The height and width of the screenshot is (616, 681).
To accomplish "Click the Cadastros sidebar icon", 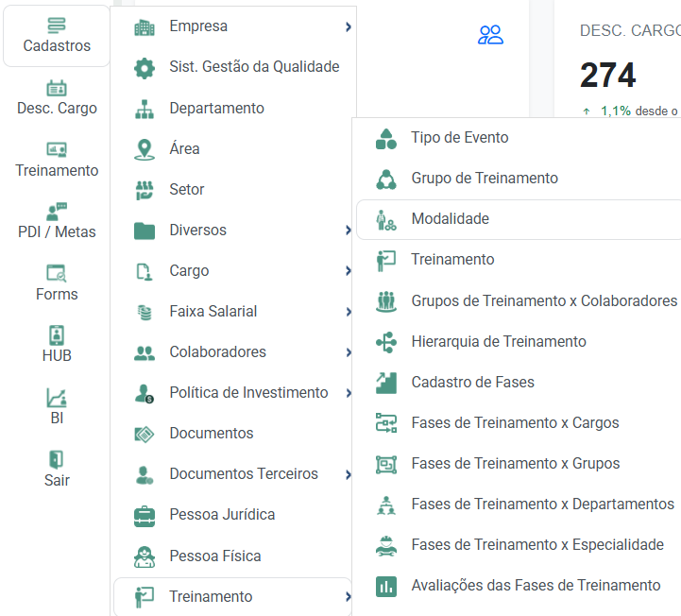I will [57, 26].
